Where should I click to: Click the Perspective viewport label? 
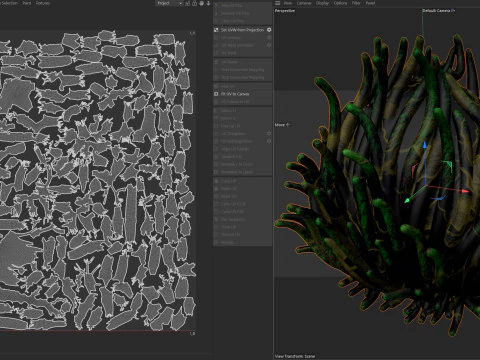pyautogui.click(x=285, y=11)
